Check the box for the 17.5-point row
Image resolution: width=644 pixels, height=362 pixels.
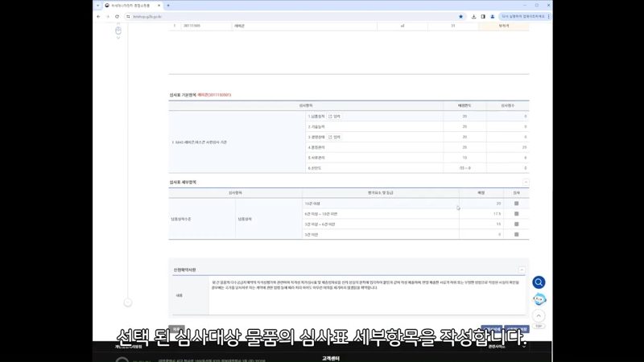[x=516, y=214]
